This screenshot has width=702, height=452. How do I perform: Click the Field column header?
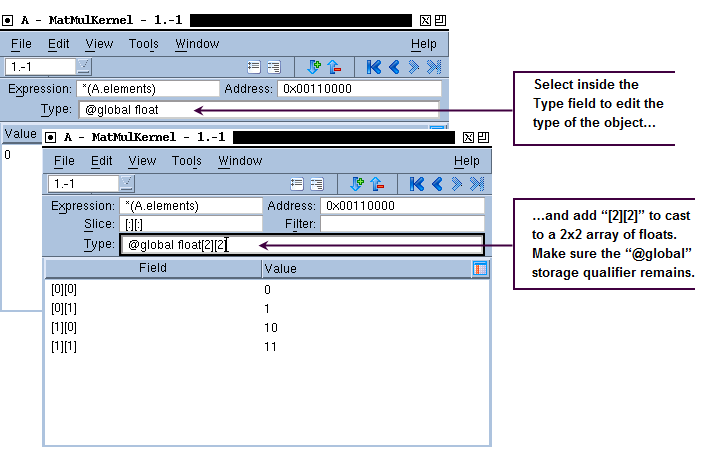(152, 268)
